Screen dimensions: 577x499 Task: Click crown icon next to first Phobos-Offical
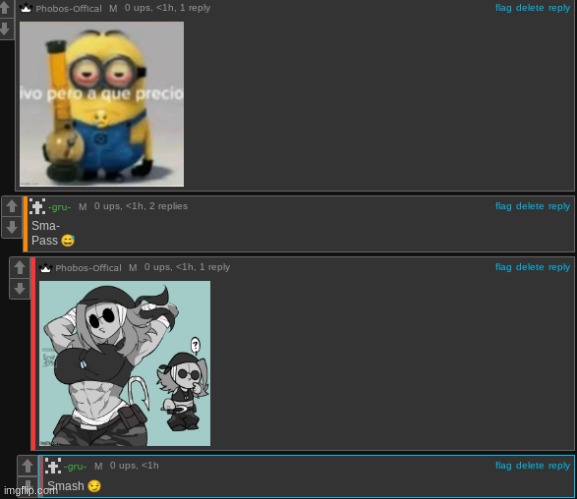[x=26, y=8]
